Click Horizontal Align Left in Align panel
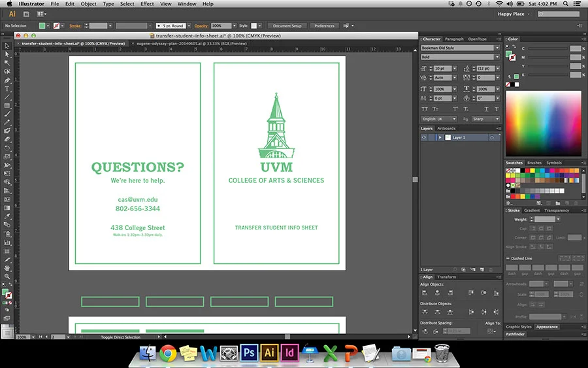This screenshot has width=588, height=368. [425, 293]
